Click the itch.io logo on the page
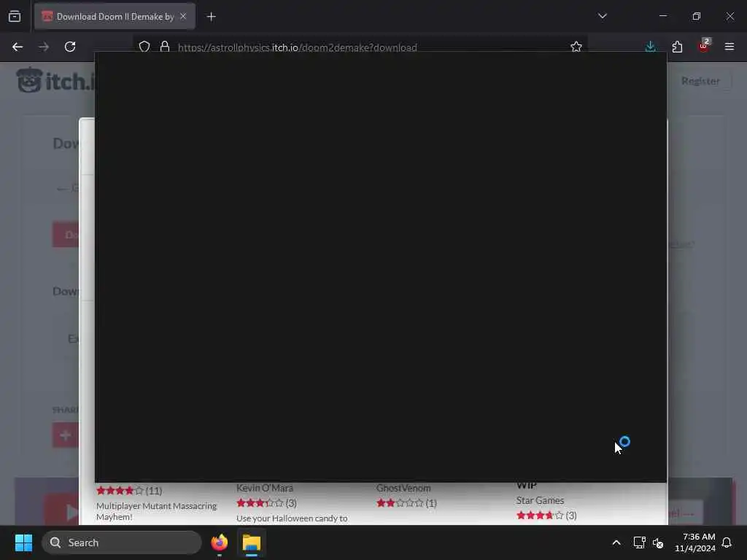The height and width of the screenshot is (560, 747). 55,80
